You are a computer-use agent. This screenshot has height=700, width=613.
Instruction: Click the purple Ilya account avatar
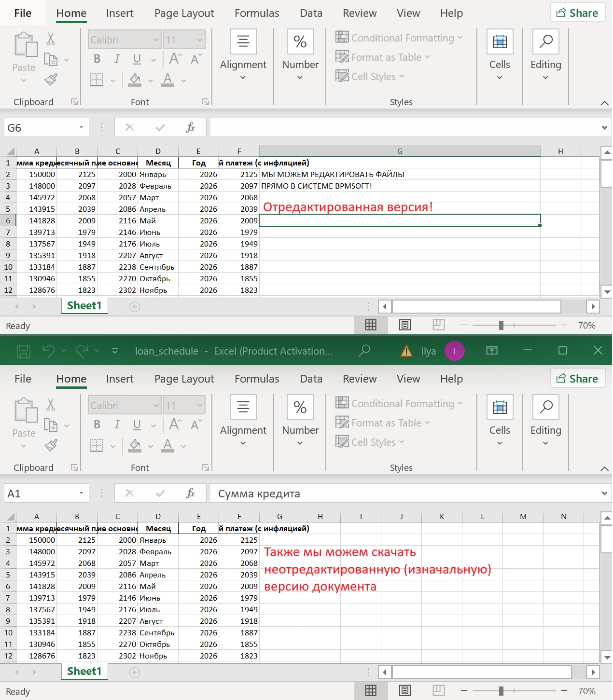(454, 351)
